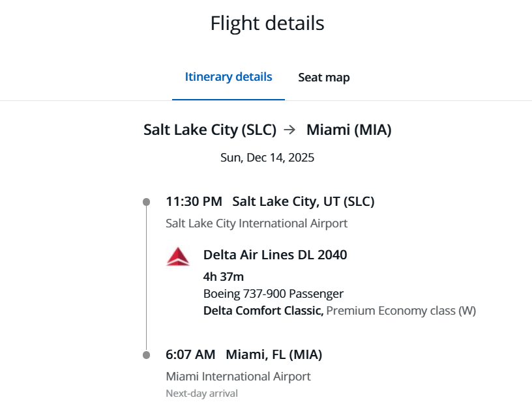Click the Salt Lake City (SLC) origin heading
532x415 pixels.
pos(210,130)
